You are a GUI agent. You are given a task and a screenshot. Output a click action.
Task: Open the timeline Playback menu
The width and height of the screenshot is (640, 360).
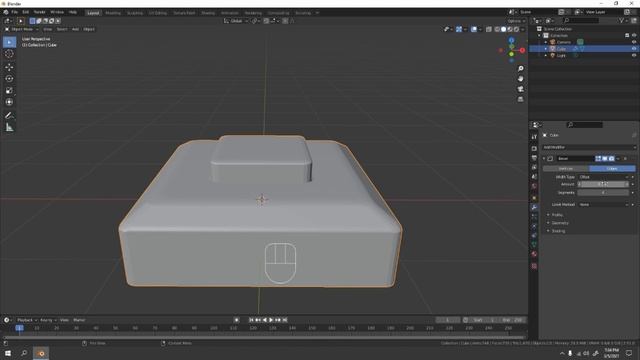coord(27,320)
